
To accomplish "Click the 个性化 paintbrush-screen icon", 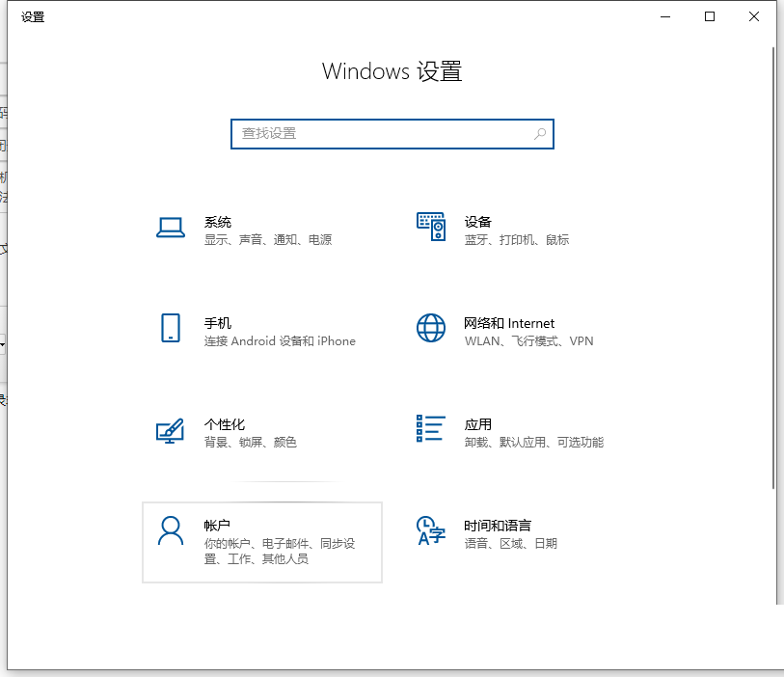I will click(x=170, y=431).
